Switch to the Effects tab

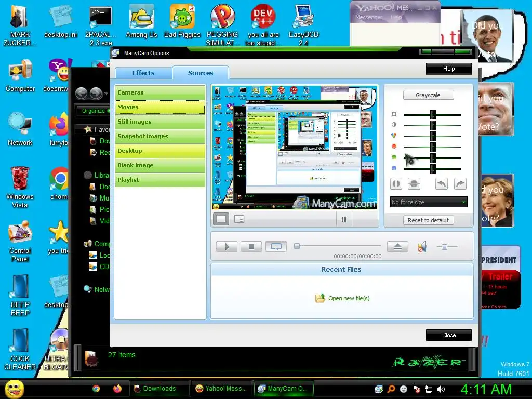(143, 73)
